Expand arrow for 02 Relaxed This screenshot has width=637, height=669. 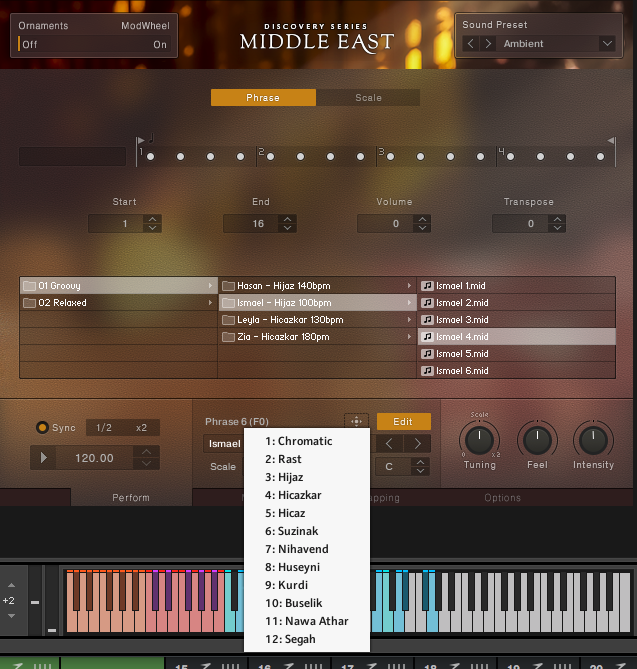[x=210, y=303]
